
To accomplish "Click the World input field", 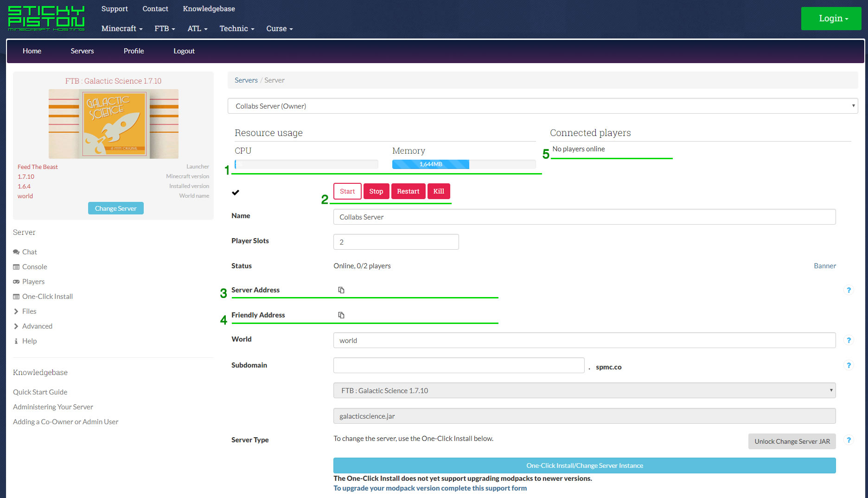I will (584, 340).
